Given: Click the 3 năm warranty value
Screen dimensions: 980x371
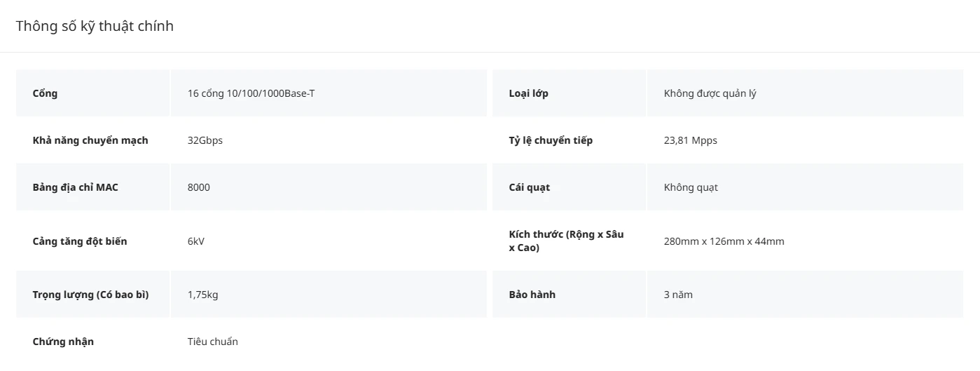Looking at the screenshot, I should click(x=678, y=295).
